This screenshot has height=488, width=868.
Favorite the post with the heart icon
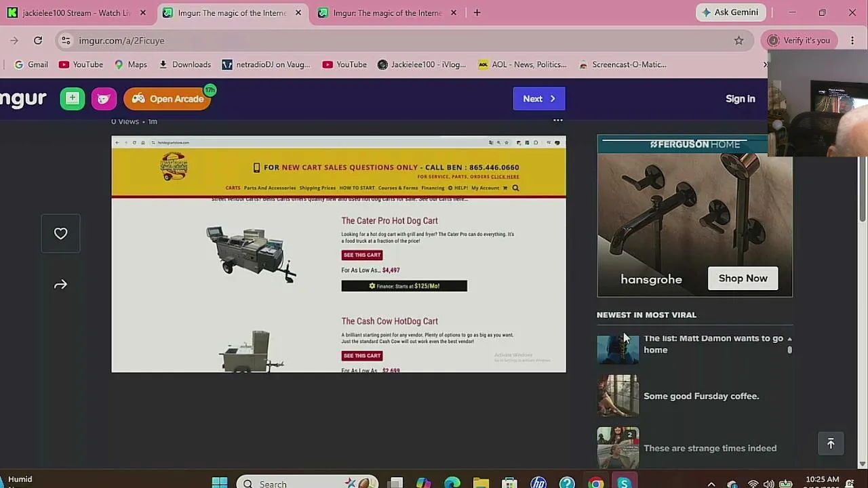point(60,233)
